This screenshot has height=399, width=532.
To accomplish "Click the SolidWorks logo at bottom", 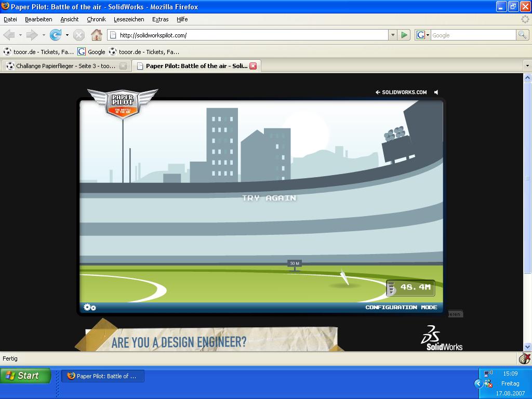I will point(441,338).
